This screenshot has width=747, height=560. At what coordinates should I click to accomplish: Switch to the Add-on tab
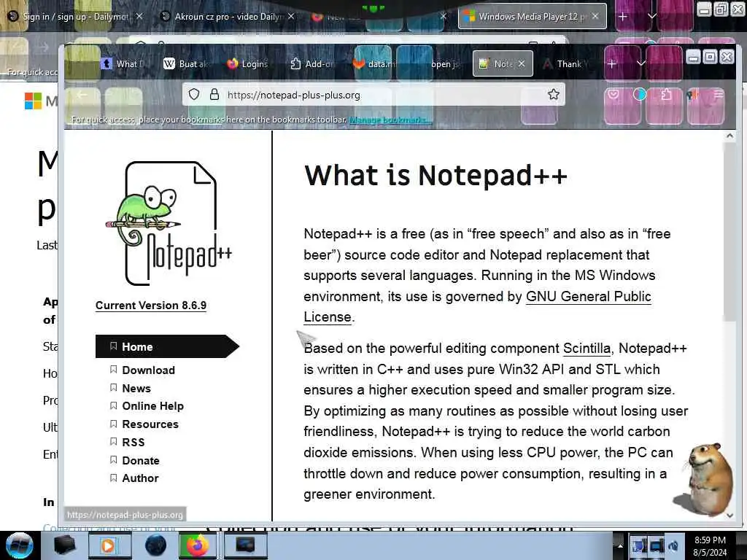pyautogui.click(x=311, y=63)
